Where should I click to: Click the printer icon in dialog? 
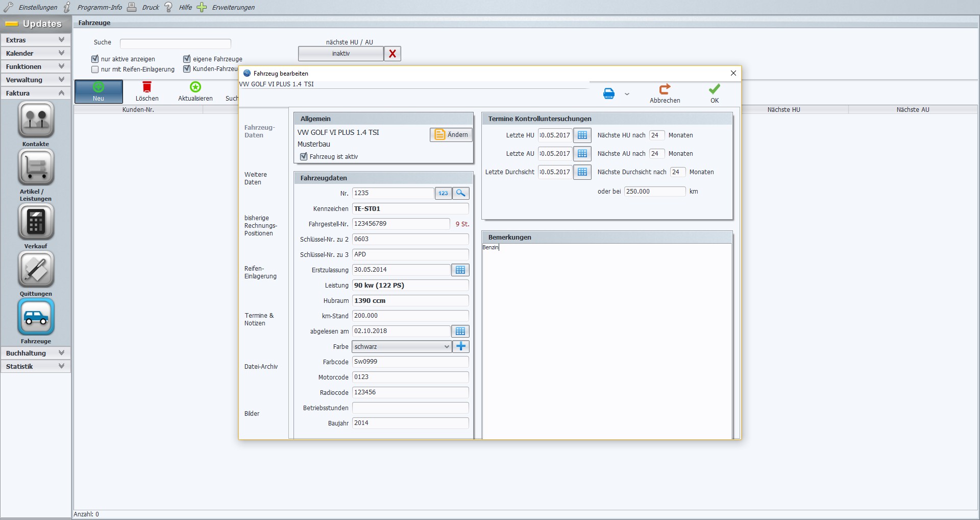click(x=609, y=94)
